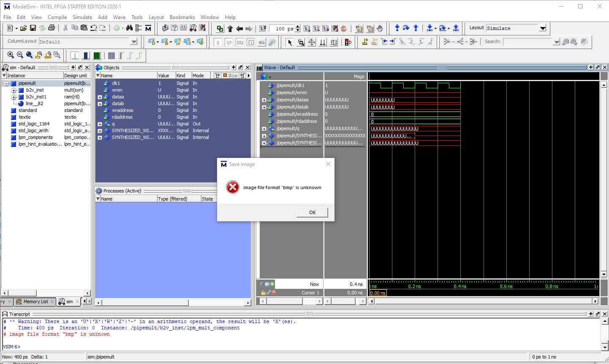Click the Show Drivers traffic-light icon

point(348,42)
